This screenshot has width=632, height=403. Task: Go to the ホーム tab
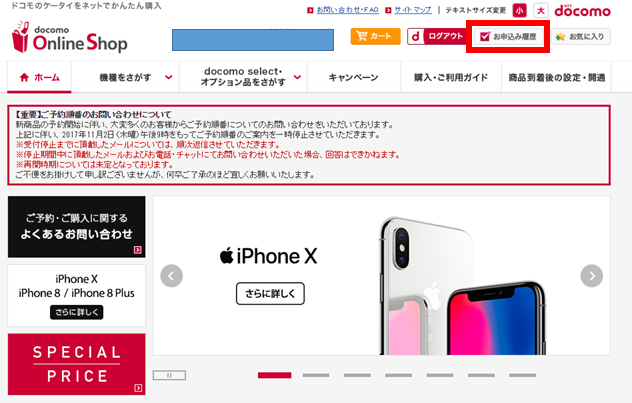(x=39, y=77)
